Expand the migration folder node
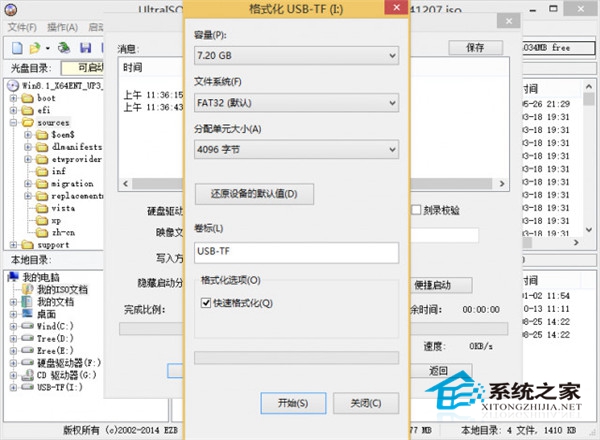Viewport: 600px width, 440px height. tap(28, 184)
